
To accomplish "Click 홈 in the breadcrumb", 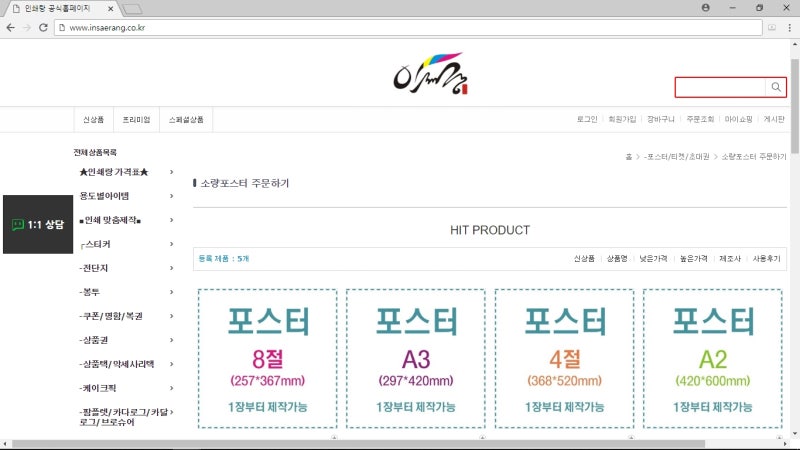I will [x=629, y=157].
